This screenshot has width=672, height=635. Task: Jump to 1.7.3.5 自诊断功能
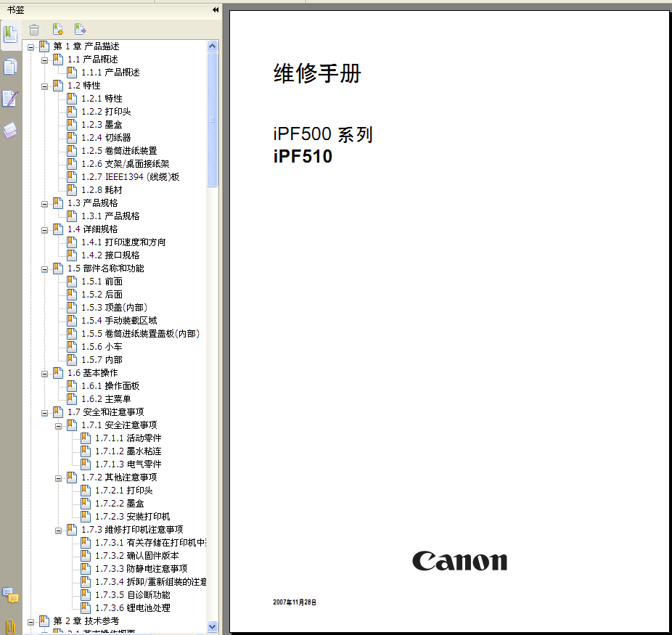133,595
